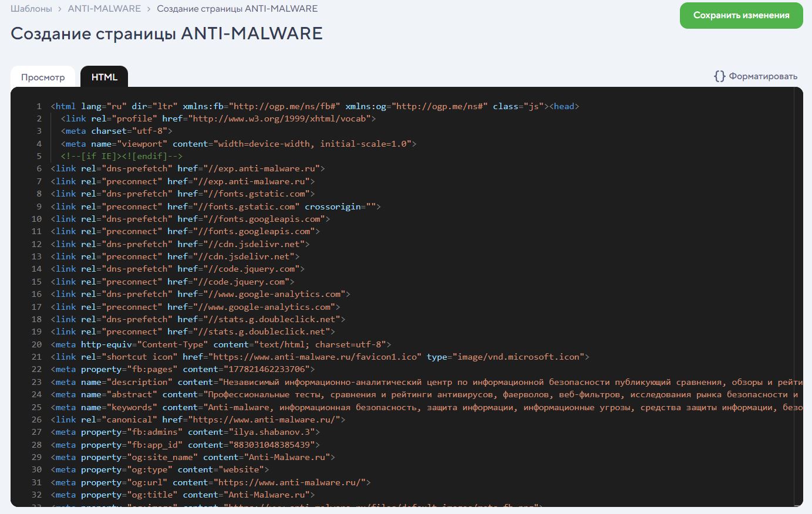This screenshot has height=514, width=812.
Task: Click the large page heading Создание страницы ANTI-MALWARE
Action: pos(167,33)
